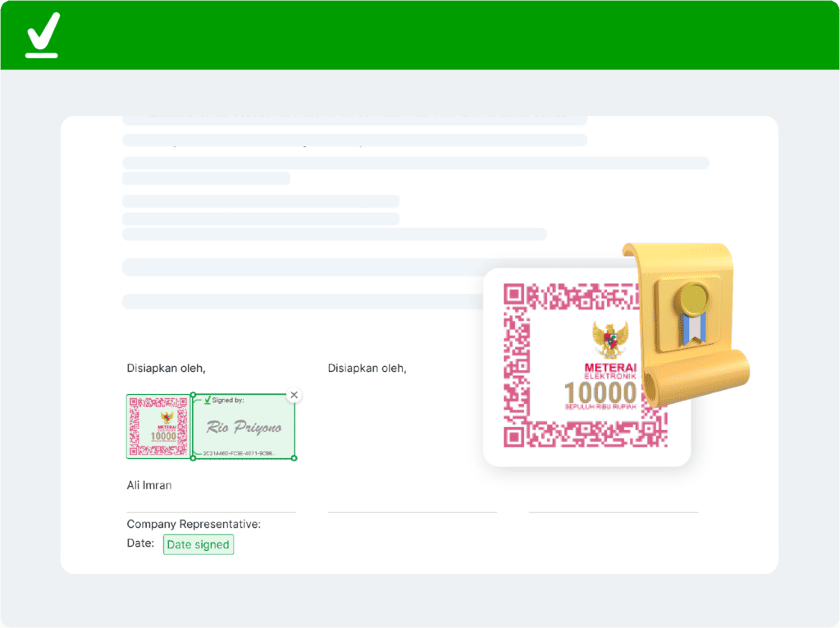
Task: Click the Rio Priyono signature
Action: (x=244, y=428)
